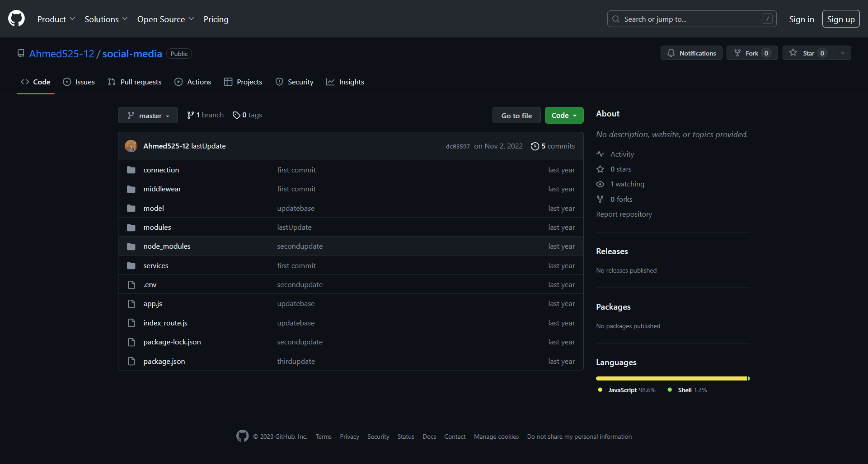
Task: Click Report repository
Action: (624, 214)
